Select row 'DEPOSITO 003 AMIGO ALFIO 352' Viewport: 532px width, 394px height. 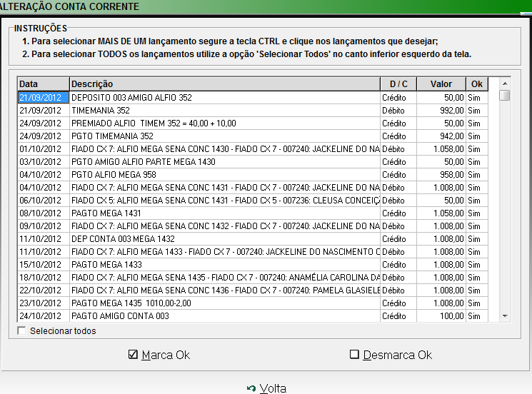pos(253,98)
